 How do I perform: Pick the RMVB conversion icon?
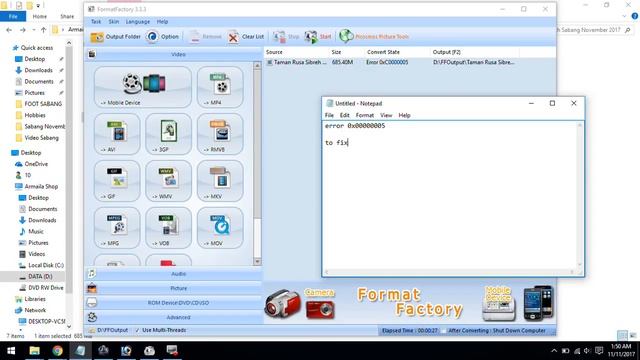220,134
